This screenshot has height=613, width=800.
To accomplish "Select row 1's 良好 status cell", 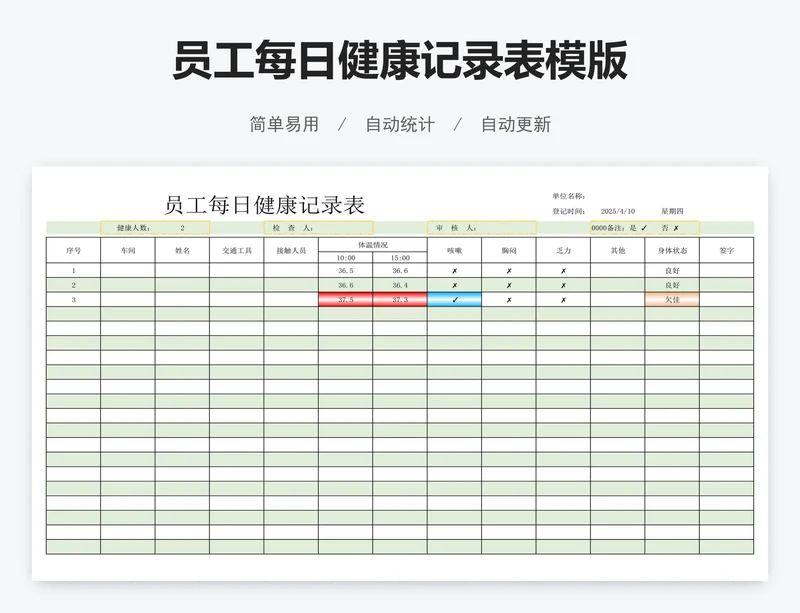I will [672, 271].
